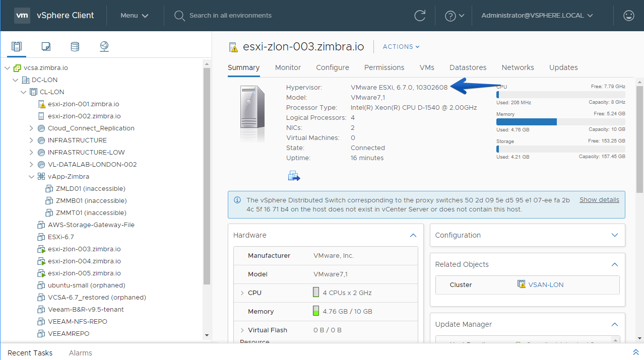Click the ZMLD01 inaccessible VM icon

click(49, 189)
